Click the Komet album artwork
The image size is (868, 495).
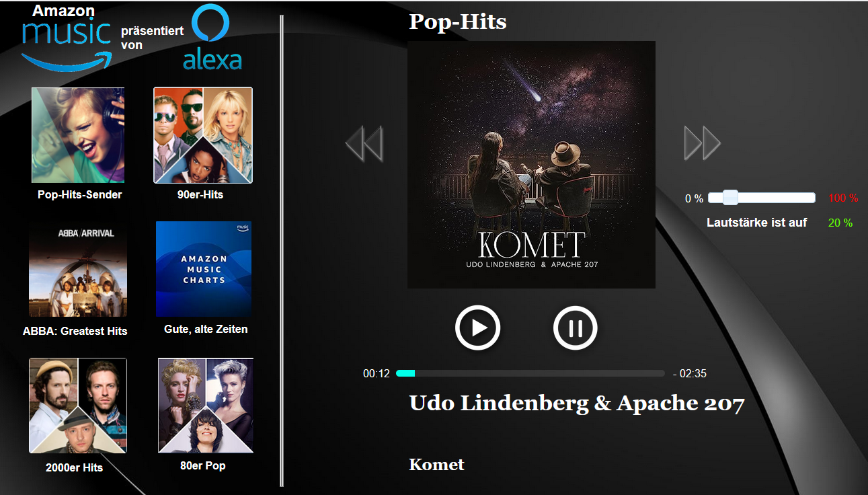(x=531, y=165)
